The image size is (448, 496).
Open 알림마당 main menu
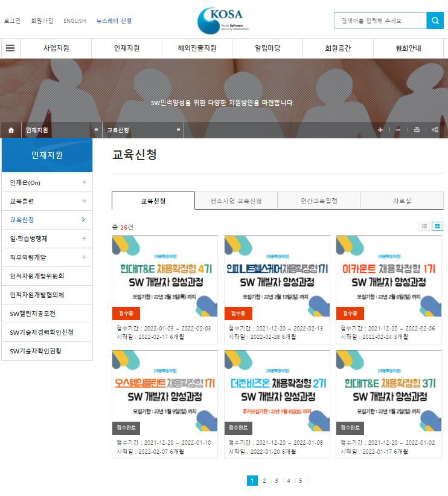click(x=267, y=48)
